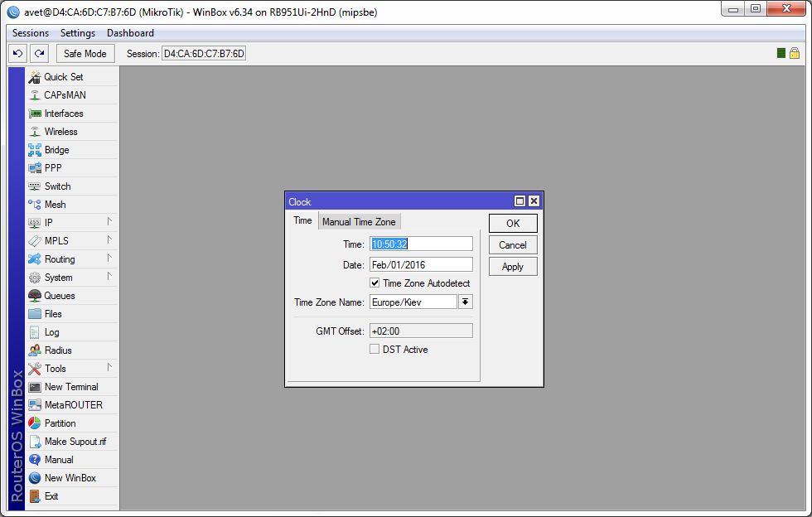Viewport: 812px width, 517px height.
Task: Toggle Safe Mode on
Action: [85, 53]
